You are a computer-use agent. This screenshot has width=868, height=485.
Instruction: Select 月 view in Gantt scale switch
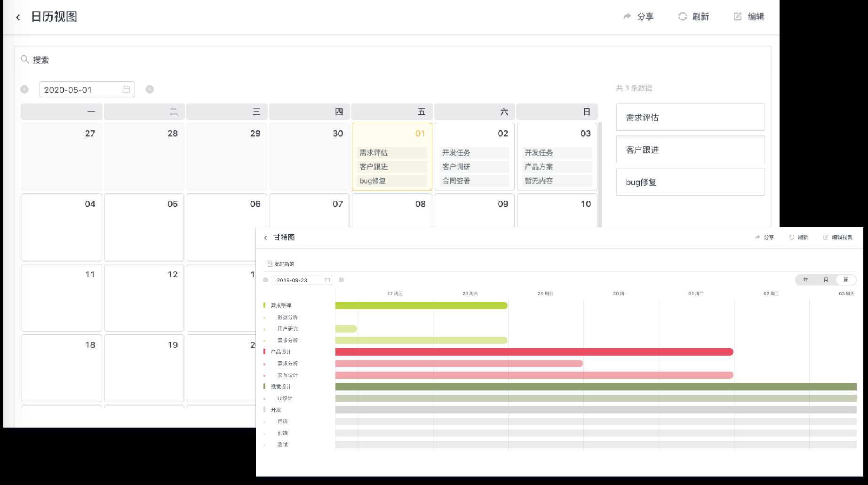[826, 280]
